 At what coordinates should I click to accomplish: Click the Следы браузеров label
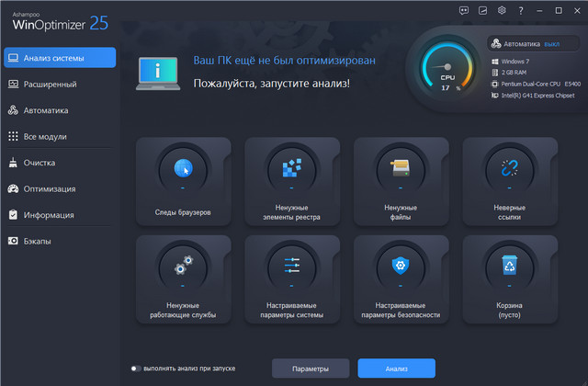click(183, 212)
